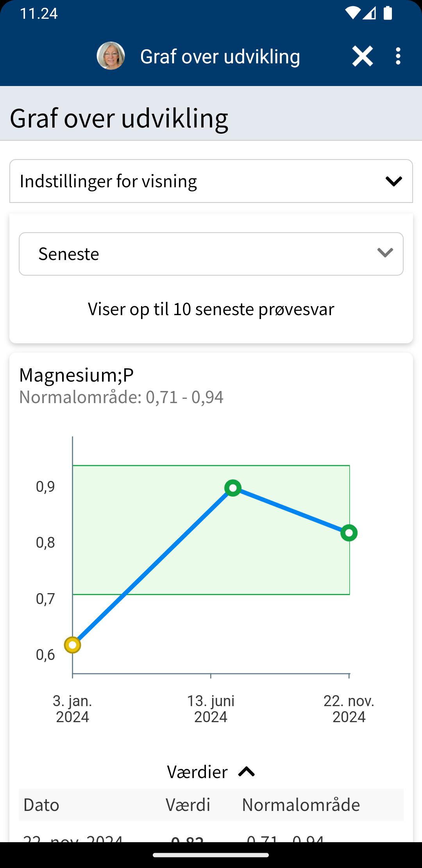The width and height of the screenshot is (422, 868).
Task: Tap the Android home gesture bar
Action: [x=211, y=855]
